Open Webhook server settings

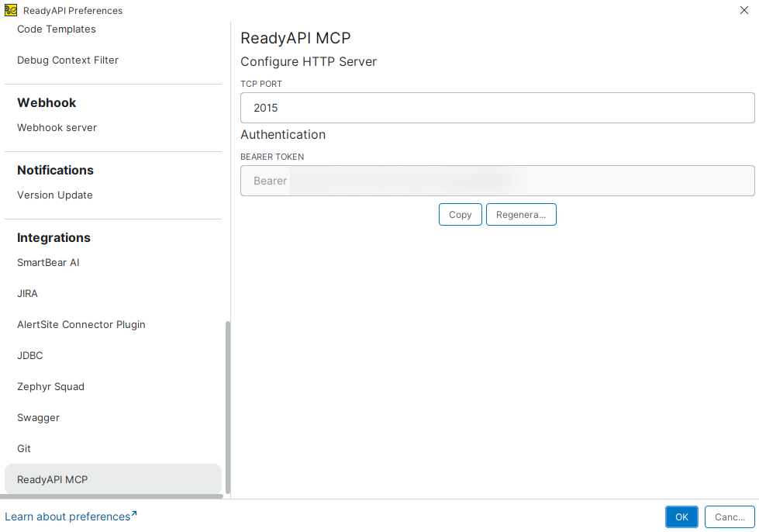tap(57, 127)
